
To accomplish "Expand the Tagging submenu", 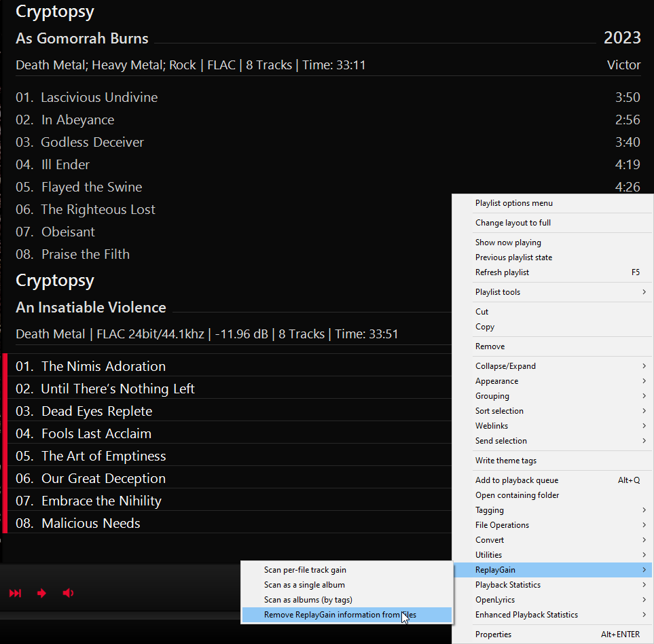I will click(553, 510).
